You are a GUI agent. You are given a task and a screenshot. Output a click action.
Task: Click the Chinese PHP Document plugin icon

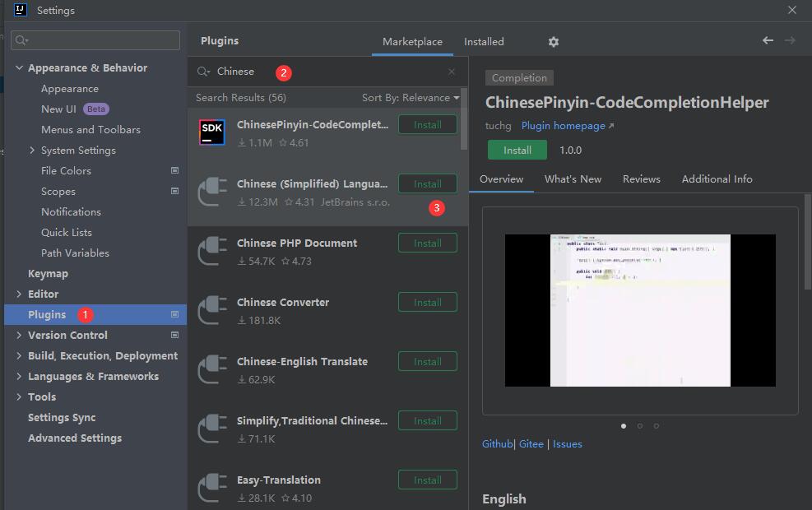point(211,251)
